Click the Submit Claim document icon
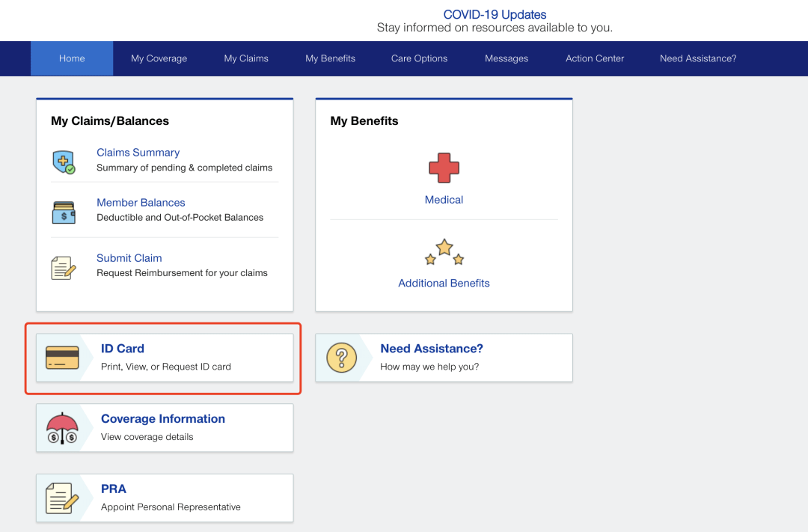This screenshot has height=532, width=808. point(64,266)
